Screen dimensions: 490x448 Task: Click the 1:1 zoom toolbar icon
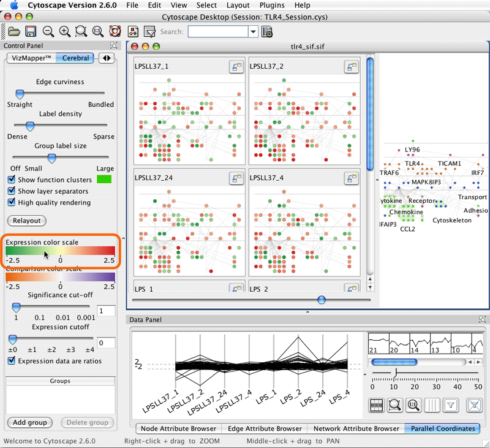click(98, 32)
